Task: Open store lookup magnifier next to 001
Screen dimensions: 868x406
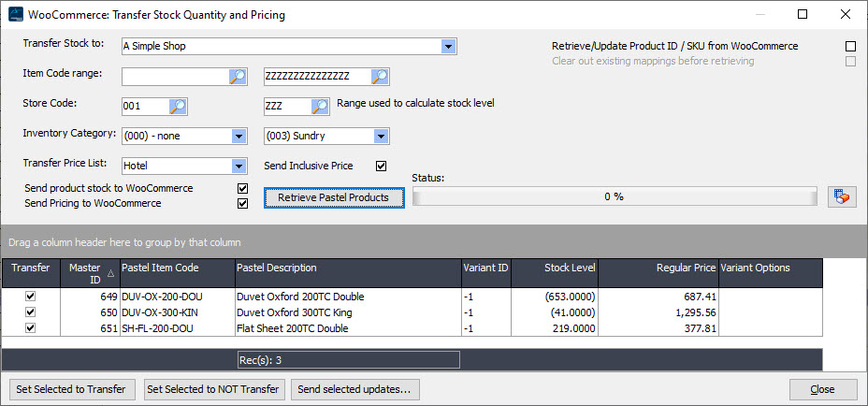Action: pyautogui.click(x=179, y=107)
